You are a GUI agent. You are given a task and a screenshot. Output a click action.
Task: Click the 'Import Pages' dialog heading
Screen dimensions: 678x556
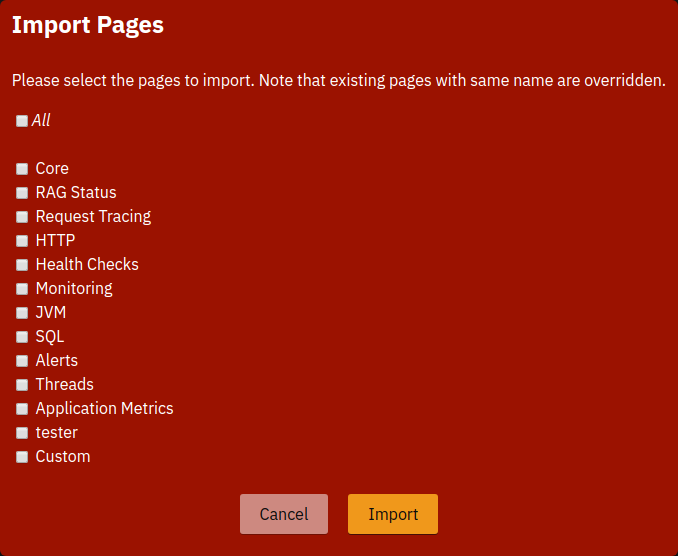click(88, 26)
